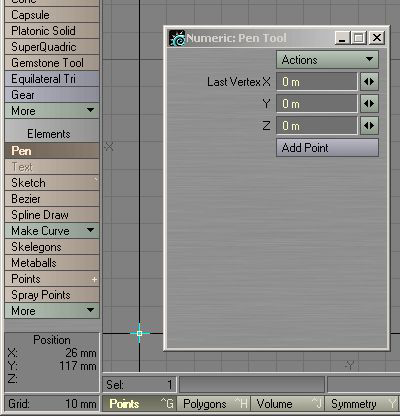Click Last Vertex X value arrows
This screenshot has height=416, width=400.
click(x=369, y=82)
